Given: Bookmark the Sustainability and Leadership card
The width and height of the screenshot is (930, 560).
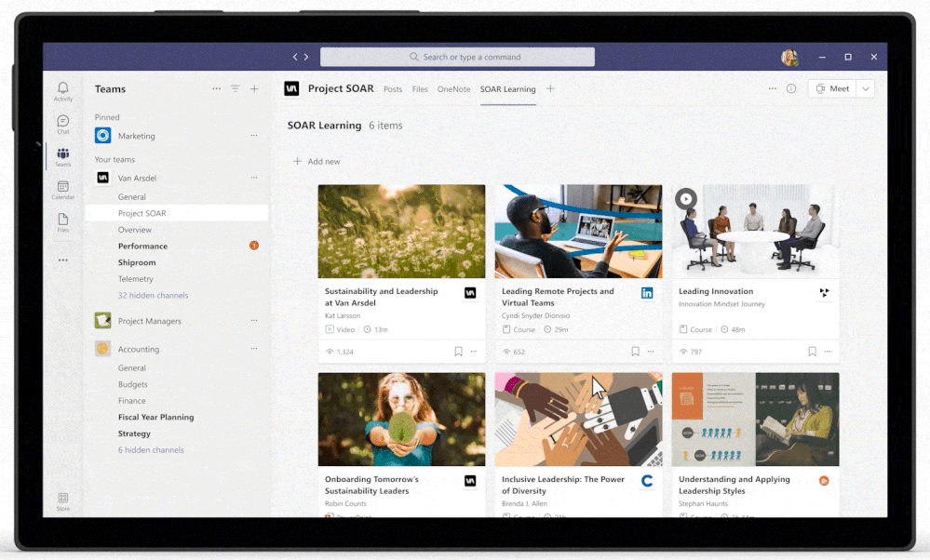Looking at the screenshot, I should [x=458, y=352].
